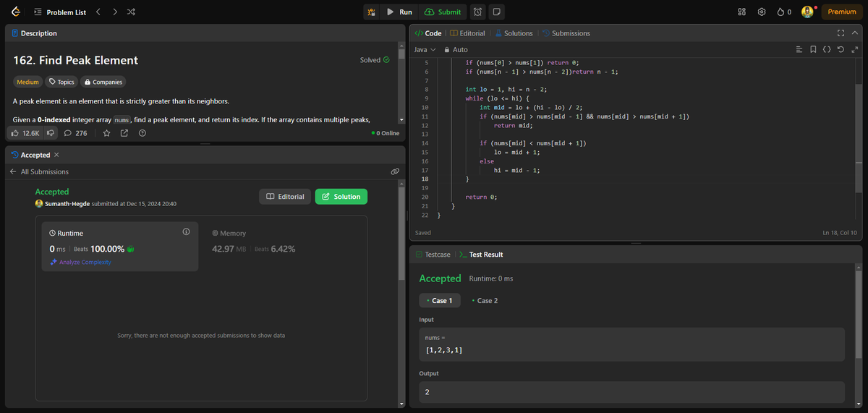
Task: Click the bookmark icon in editor toolbar
Action: [x=814, y=50]
